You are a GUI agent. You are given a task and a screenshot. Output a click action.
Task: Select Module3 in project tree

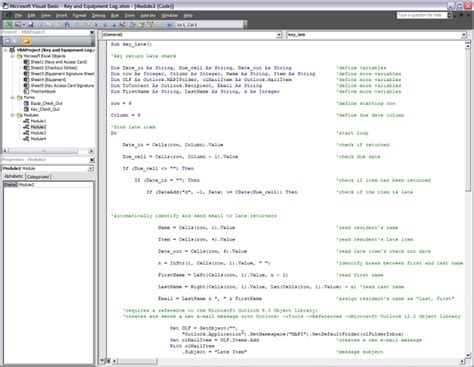(x=38, y=133)
